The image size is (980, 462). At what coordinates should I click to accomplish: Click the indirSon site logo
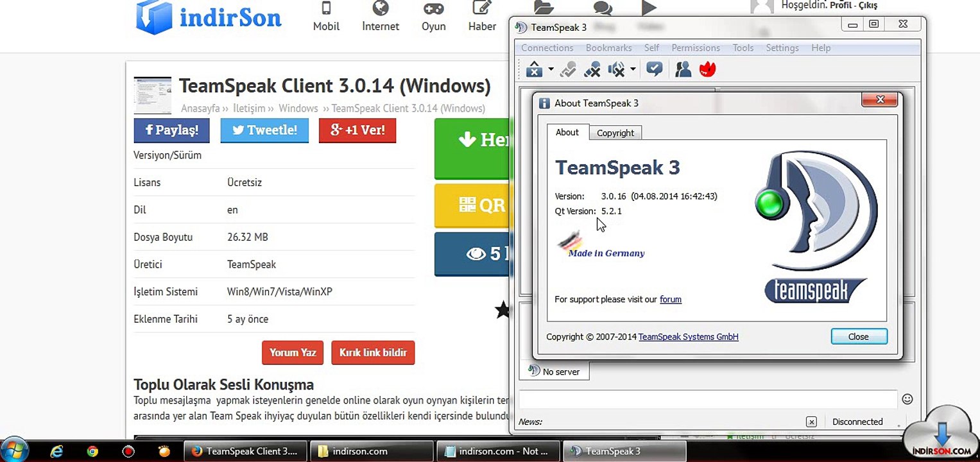tap(209, 17)
